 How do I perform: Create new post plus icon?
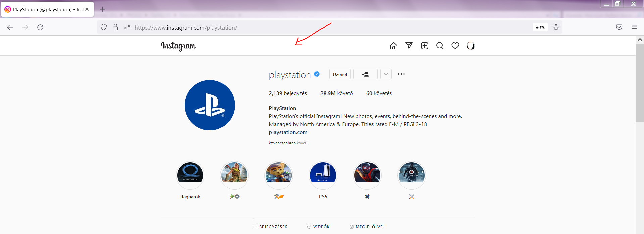tap(425, 46)
